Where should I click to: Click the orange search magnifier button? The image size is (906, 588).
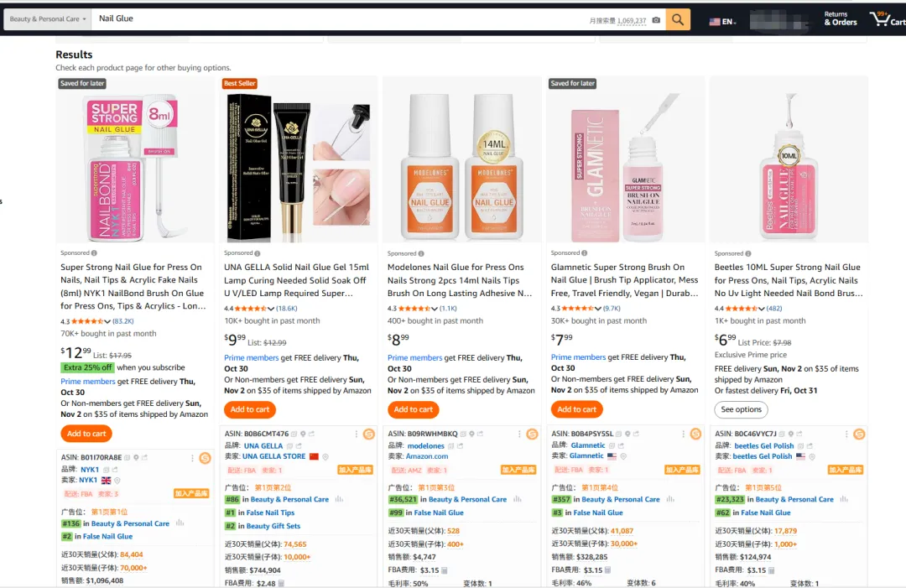point(678,19)
